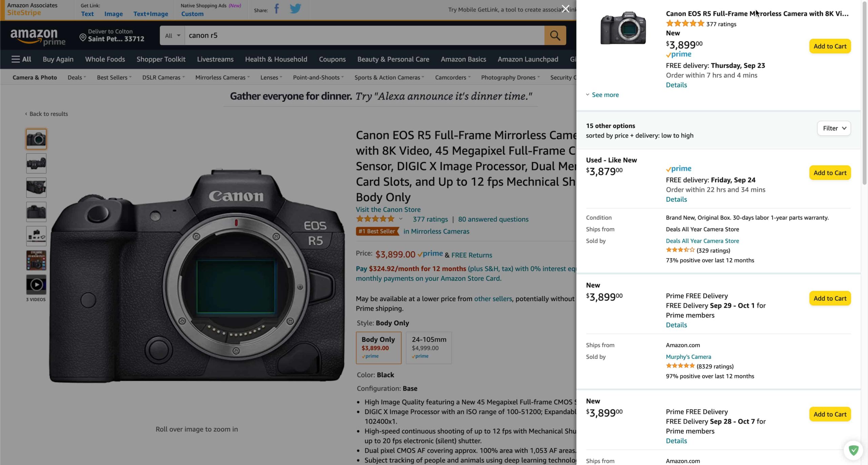Share product on Facebook
868x465 pixels.
[276, 9]
